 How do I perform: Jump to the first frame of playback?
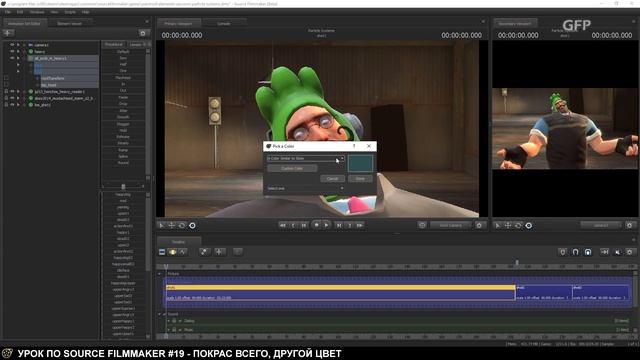[282, 225]
